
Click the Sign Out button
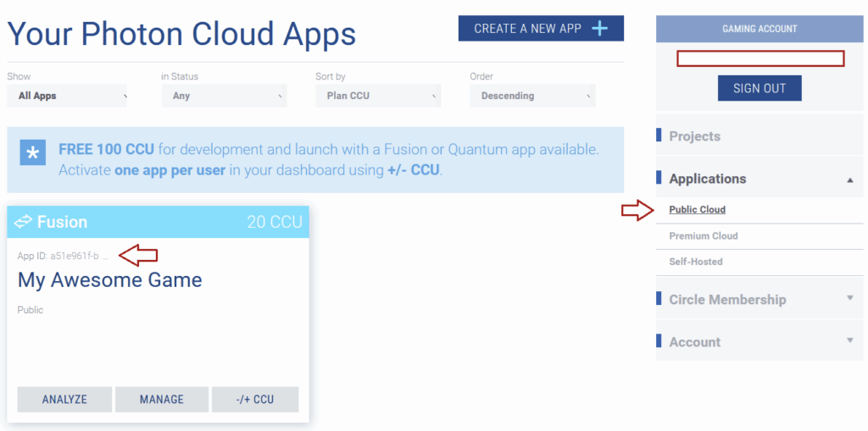(x=759, y=88)
